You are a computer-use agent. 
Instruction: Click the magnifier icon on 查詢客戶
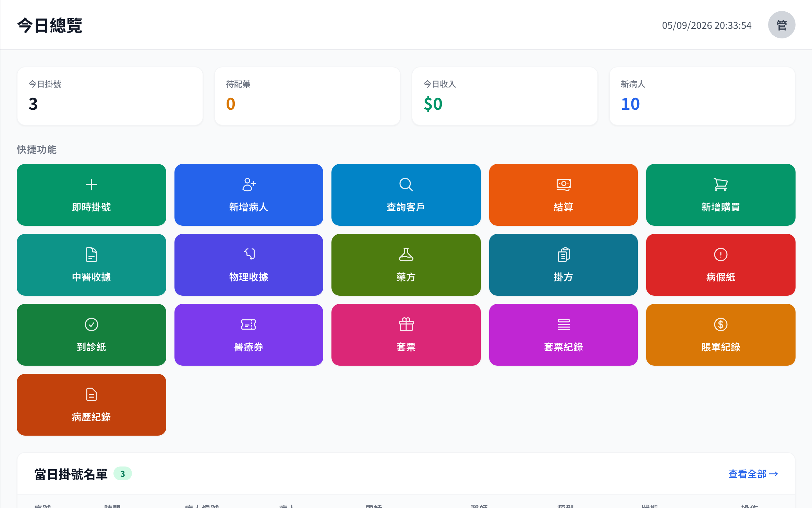[406, 185]
